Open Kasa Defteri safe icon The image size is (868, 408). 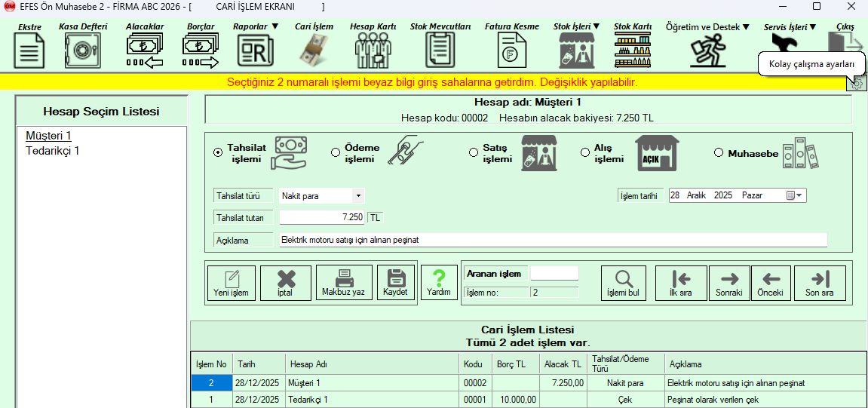tap(83, 51)
